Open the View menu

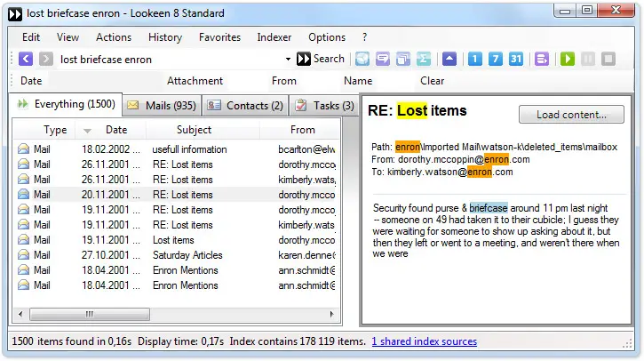[x=68, y=37]
